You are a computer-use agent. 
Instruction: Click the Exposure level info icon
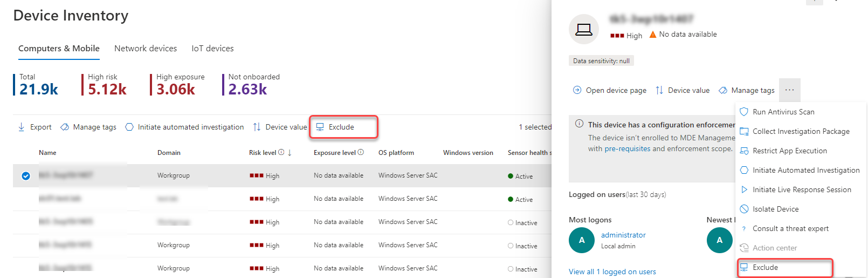361,152
